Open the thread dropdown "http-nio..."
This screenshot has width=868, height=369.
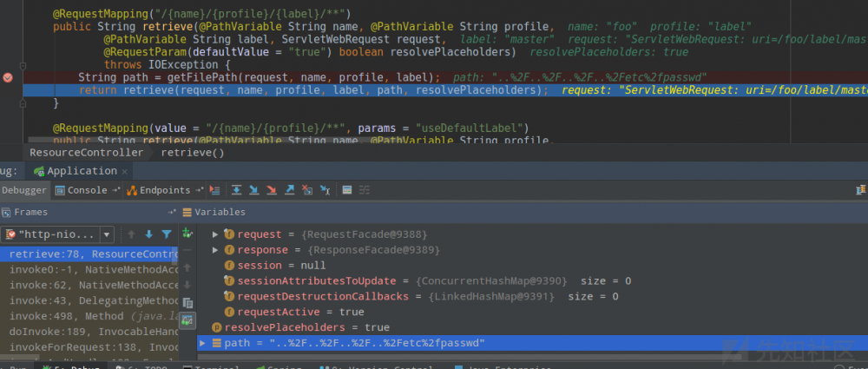[57, 234]
